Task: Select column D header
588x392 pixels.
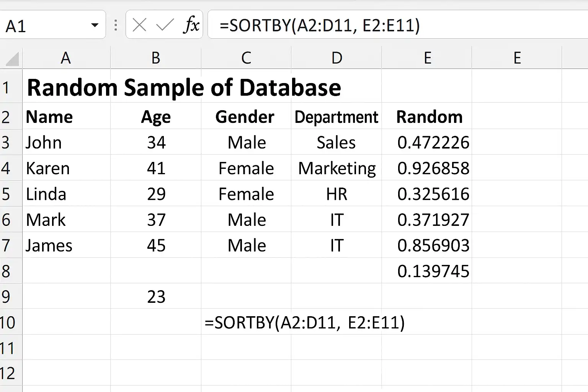Action: (336, 58)
